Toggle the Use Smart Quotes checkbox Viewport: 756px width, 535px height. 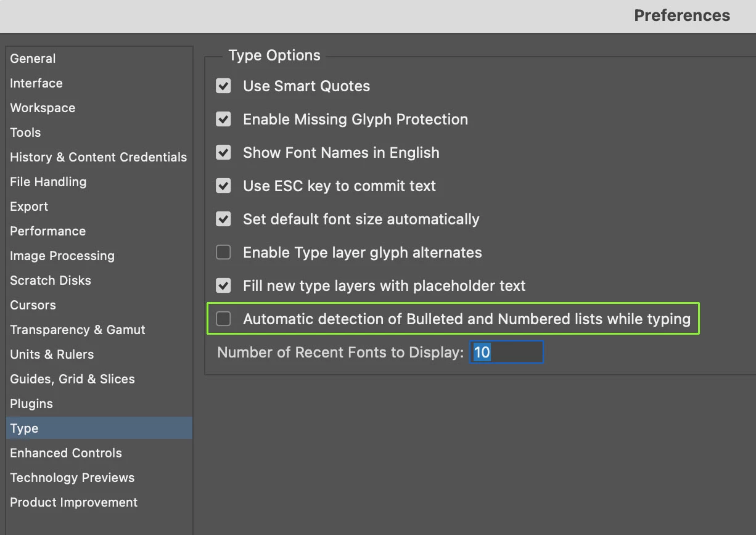[223, 86]
